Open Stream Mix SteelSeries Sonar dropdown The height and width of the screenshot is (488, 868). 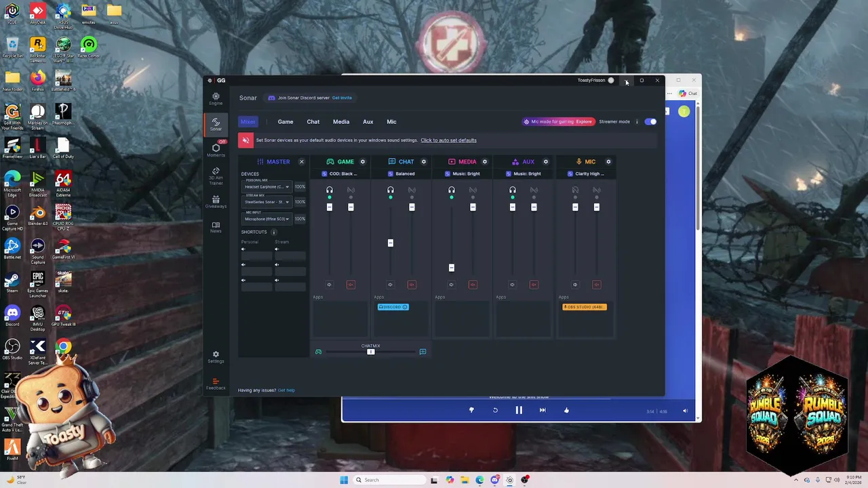(267, 202)
